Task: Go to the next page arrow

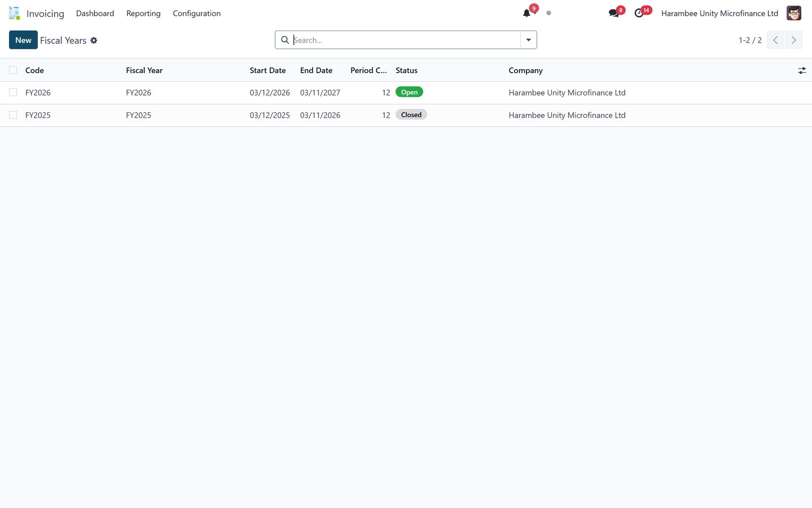Action: [x=794, y=40]
